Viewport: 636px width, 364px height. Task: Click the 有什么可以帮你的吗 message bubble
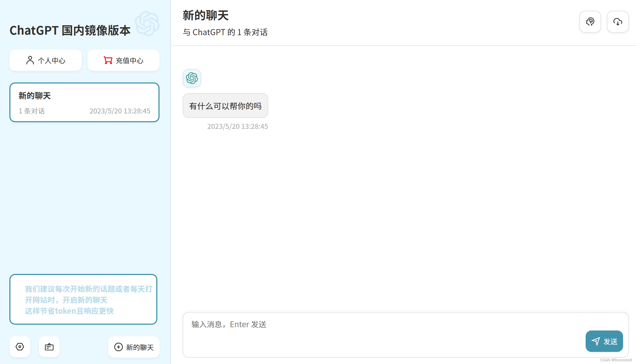(x=225, y=106)
